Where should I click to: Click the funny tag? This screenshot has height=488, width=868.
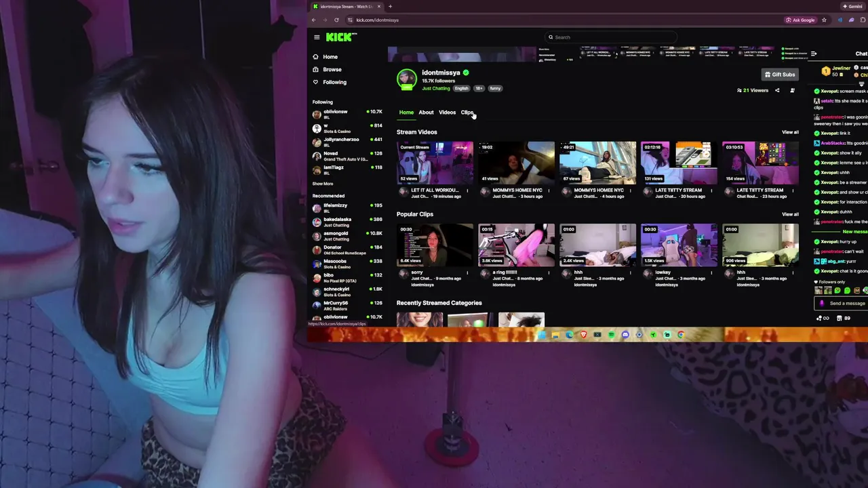coord(495,88)
